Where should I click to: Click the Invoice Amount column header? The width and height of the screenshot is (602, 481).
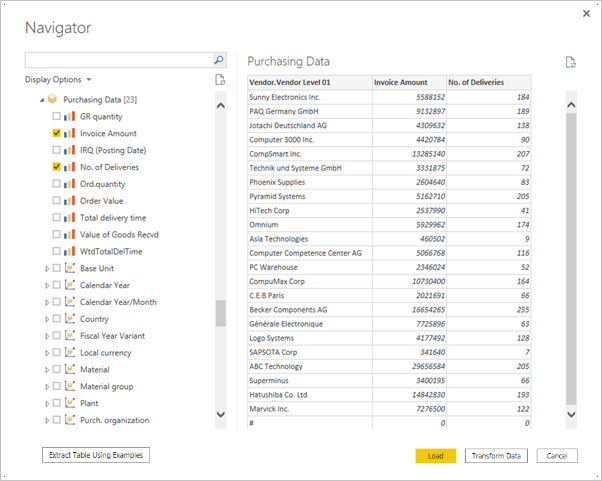(409, 82)
